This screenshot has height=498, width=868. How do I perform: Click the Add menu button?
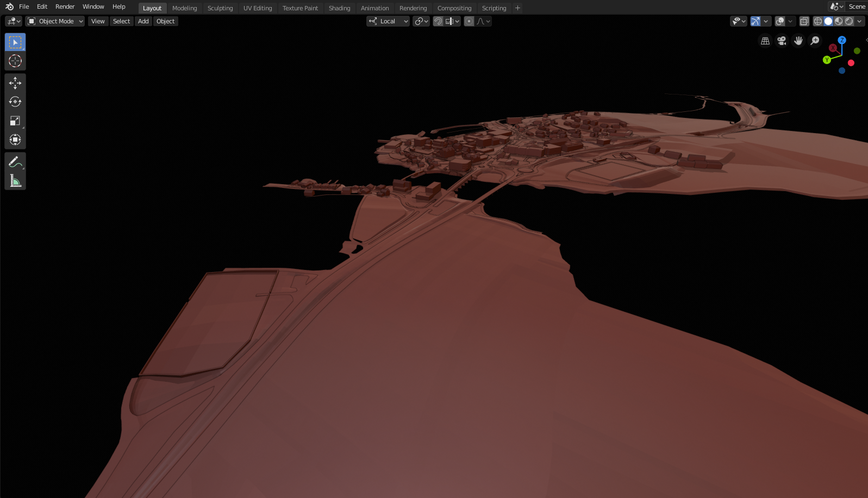pos(143,21)
